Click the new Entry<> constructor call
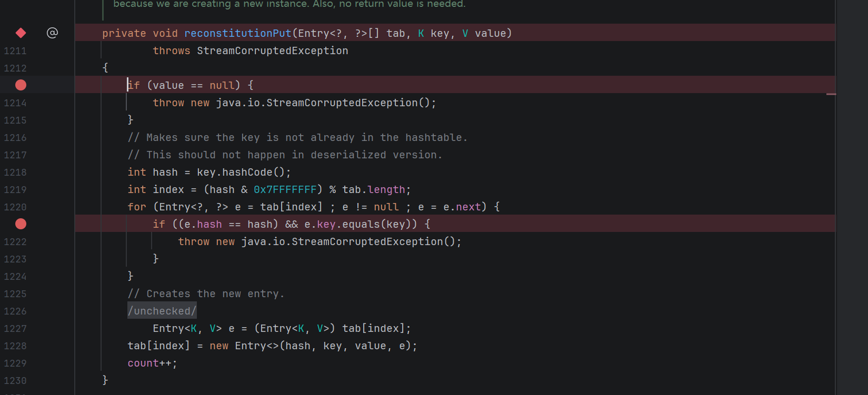Viewport: 868px width, 395px height. (x=257, y=346)
